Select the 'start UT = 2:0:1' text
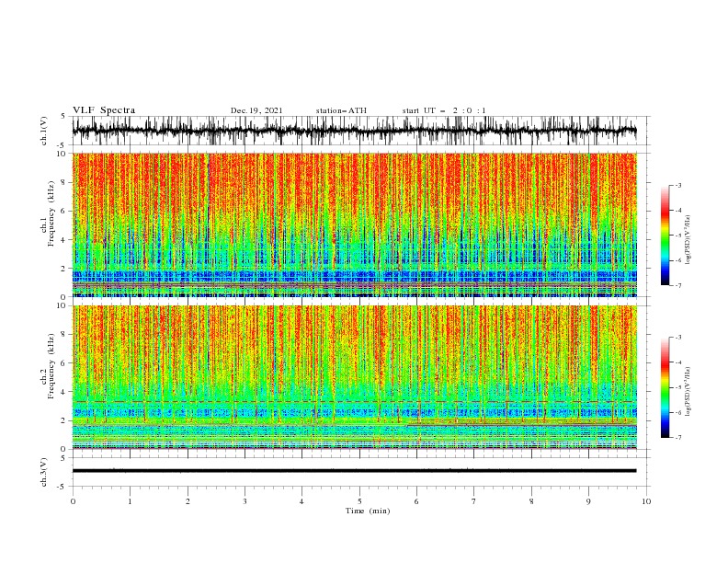728x563 pixels. 444,110
